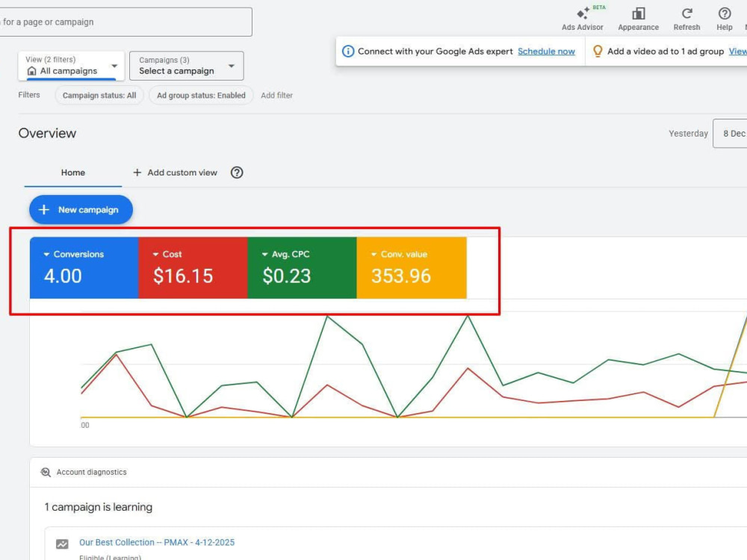The height and width of the screenshot is (560, 747).
Task: Click the lightbulb icon beside video ad tip
Action: [597, 51]
